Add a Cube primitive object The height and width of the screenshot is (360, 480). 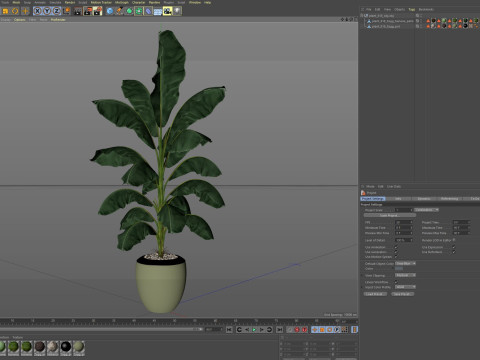tap(110, 11)
